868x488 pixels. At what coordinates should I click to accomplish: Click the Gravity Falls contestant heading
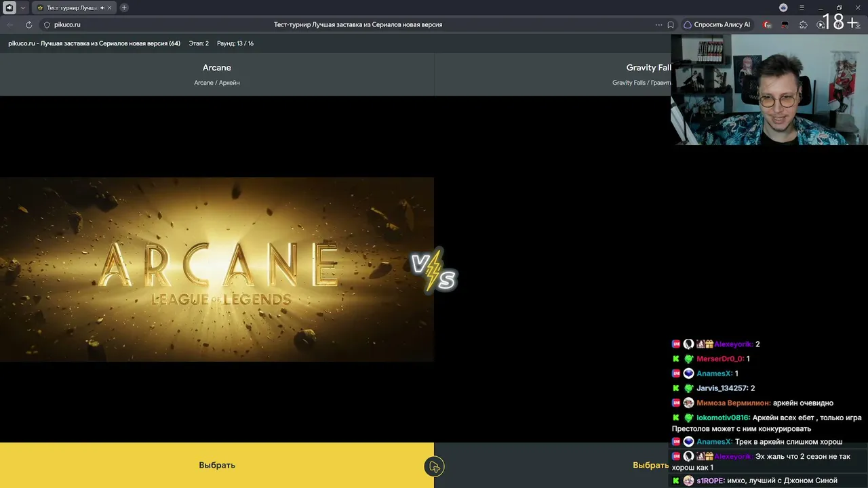[x=649, y=68]
